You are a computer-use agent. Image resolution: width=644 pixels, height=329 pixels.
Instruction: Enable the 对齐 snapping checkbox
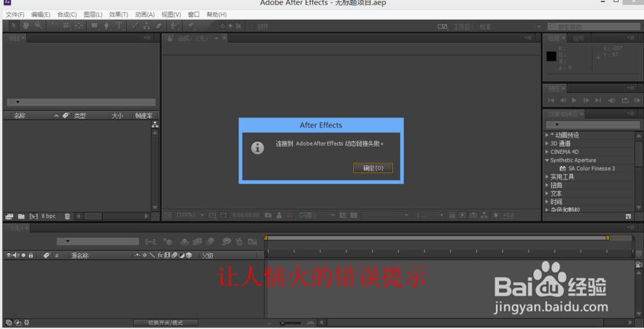click(x=252, y=26)
